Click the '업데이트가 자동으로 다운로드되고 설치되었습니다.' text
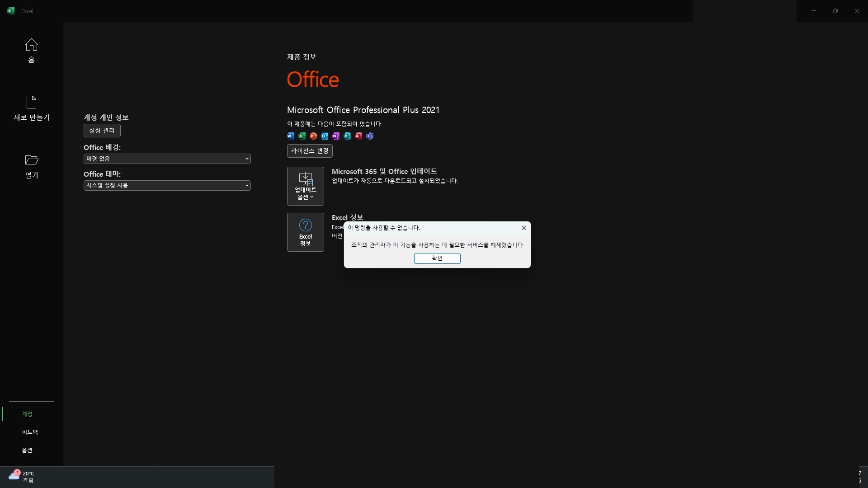Image resolution: width=868 pixels, height=488 pixels. click(x=395, y=181)
